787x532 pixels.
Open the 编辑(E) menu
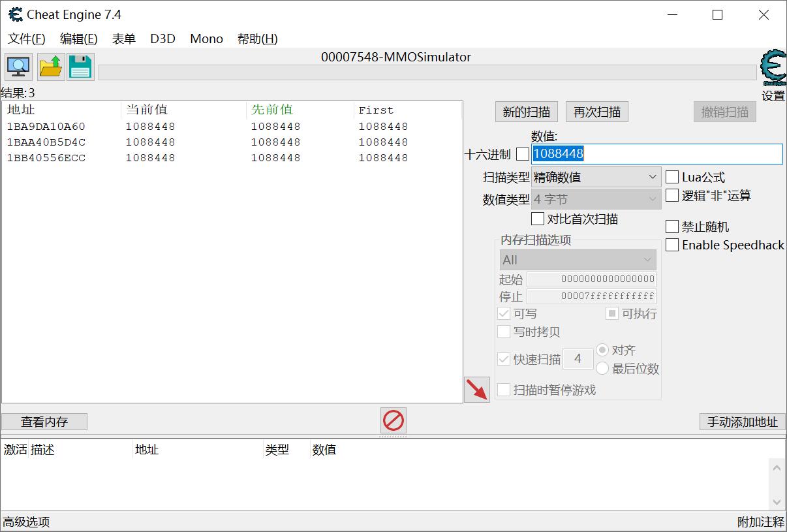click(79, 39)
